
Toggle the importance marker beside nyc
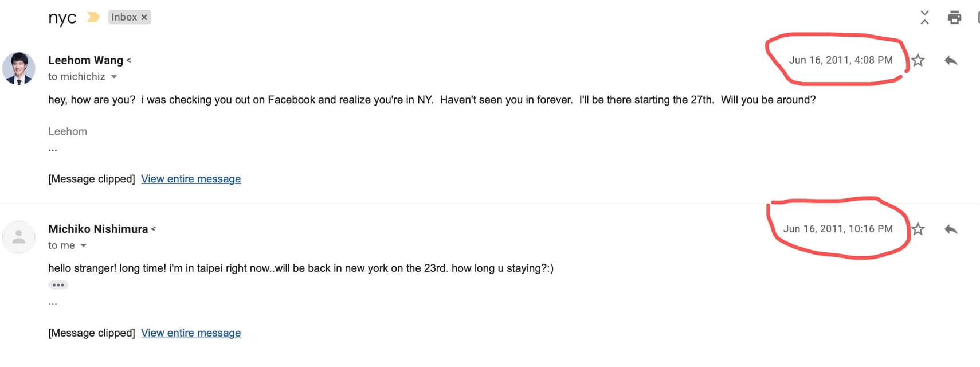click(x=93, y=17)
